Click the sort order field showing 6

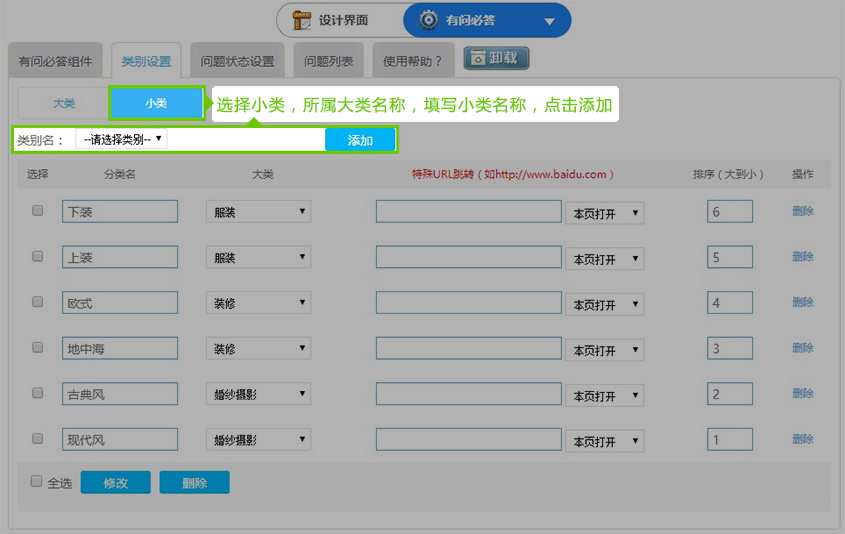(729, 212)
